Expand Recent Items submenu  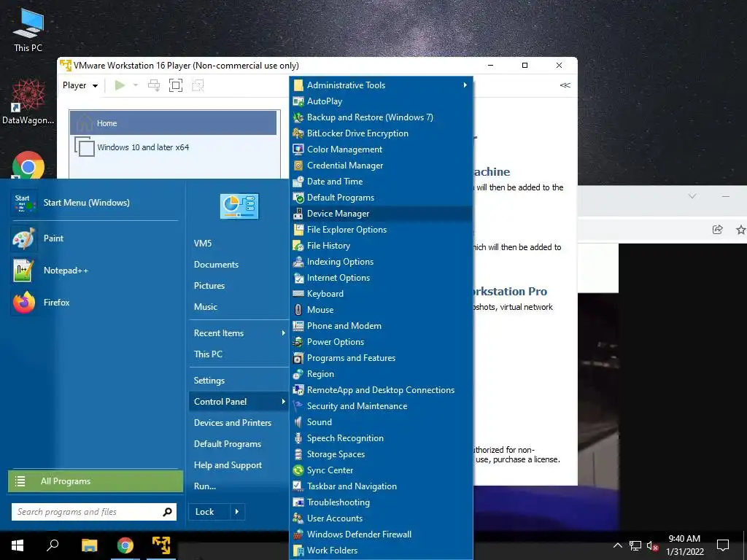tap(239, 333)
